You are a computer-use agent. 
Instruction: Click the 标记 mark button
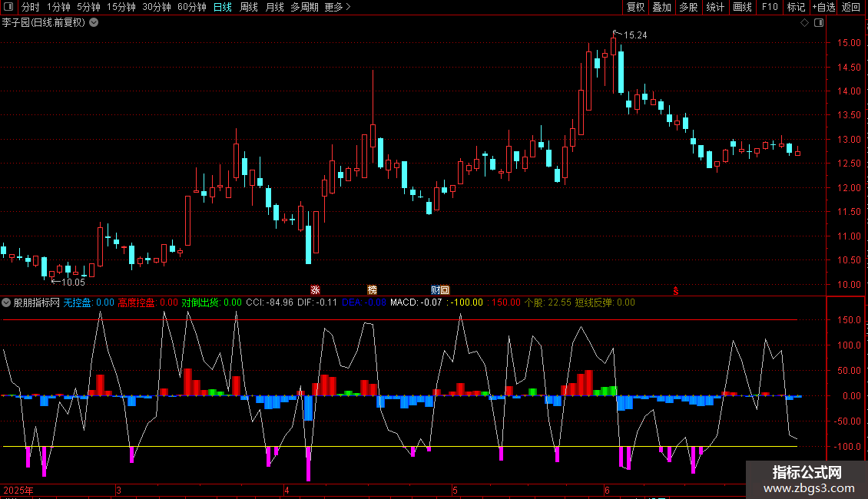pyautogui.click(x=796, y=7)
